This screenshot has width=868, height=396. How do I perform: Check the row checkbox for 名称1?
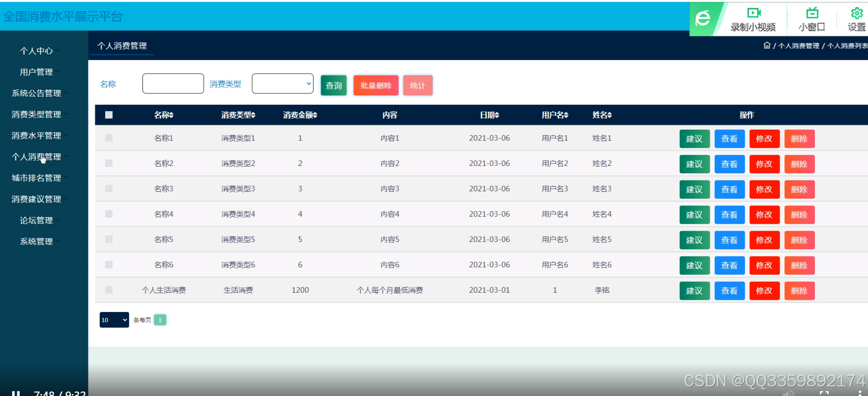[x=109, y=138]
